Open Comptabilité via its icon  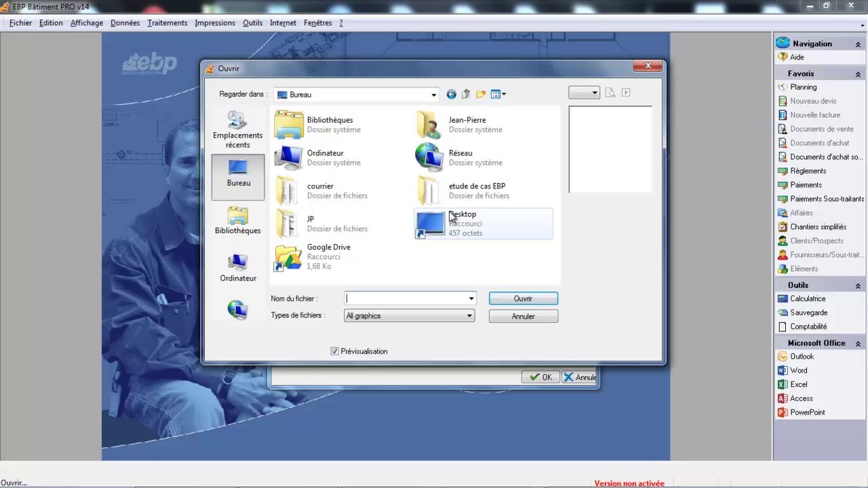click(x=783, y=327)
